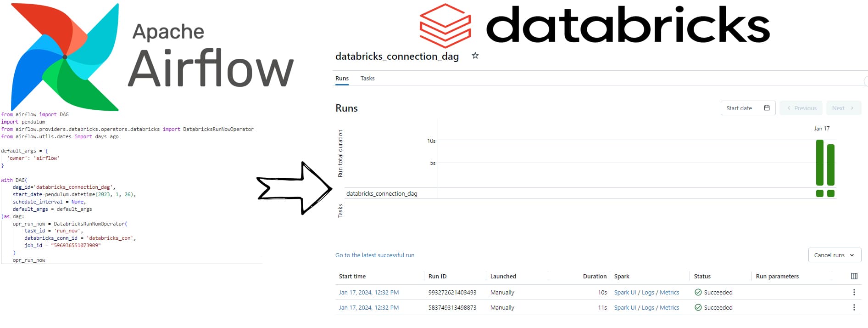The height and width of the screenshot is (328, 868).
Task: Click Go to the latest successful run
Action: [x=375, y=255]
